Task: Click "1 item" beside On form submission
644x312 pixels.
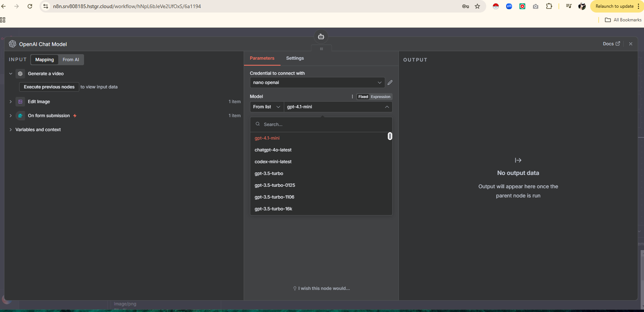Action: 234,116
